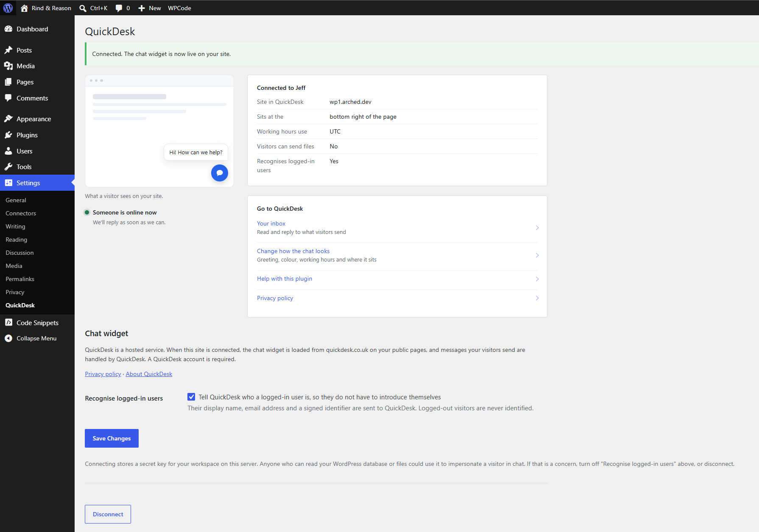Open Change how the chat looks link

click(x=293, y=251)
